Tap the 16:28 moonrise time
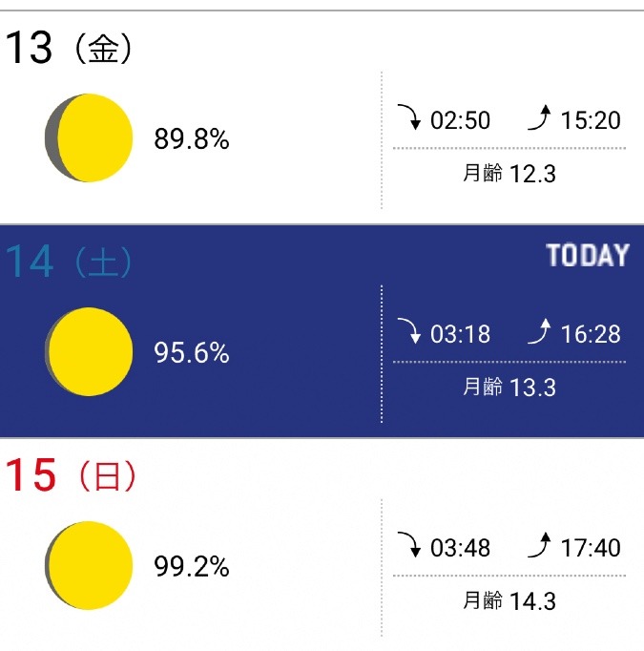 (x=591, y=334)
